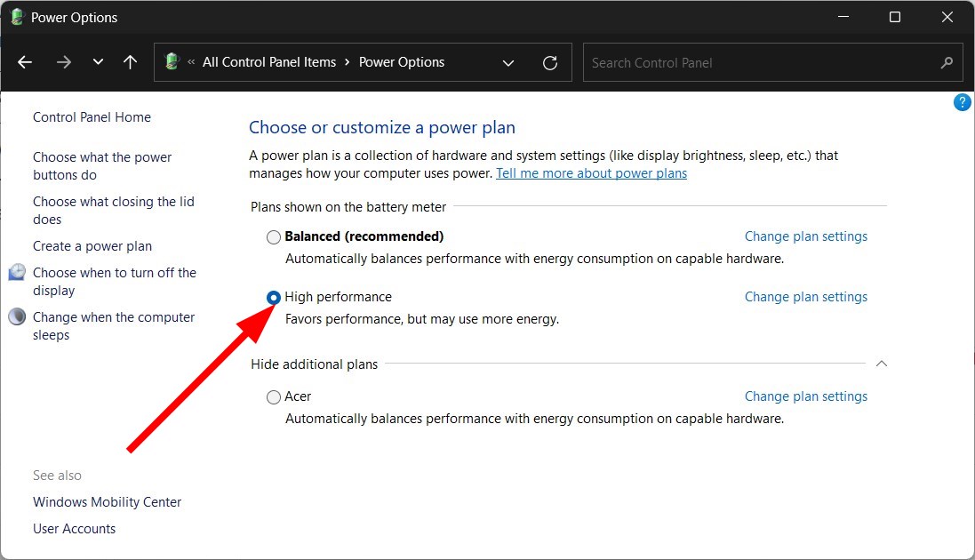Change plan settings for High performance

805,297
